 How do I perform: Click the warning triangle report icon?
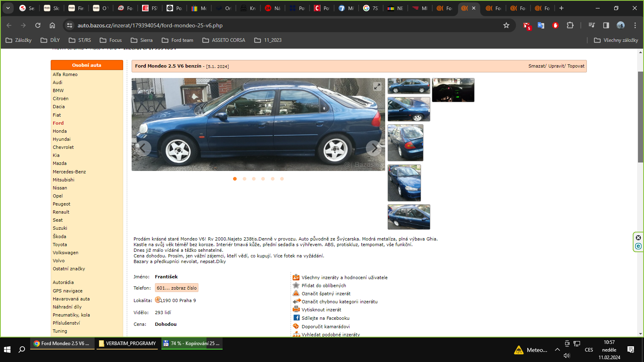click(x=296, y=293)
